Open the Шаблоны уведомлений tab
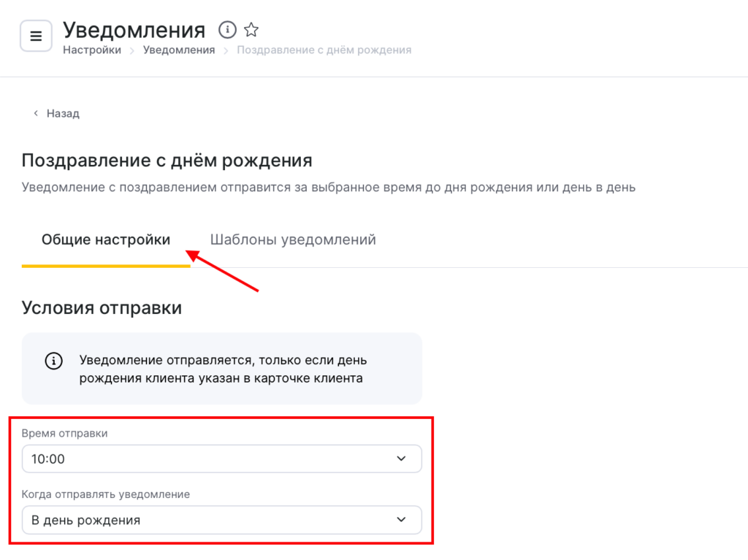 tap(293, 239)
